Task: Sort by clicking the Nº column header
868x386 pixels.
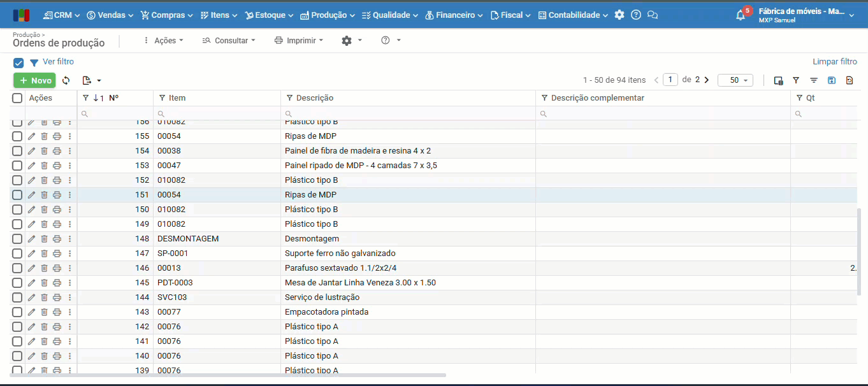Action: (x=113, y=98)
